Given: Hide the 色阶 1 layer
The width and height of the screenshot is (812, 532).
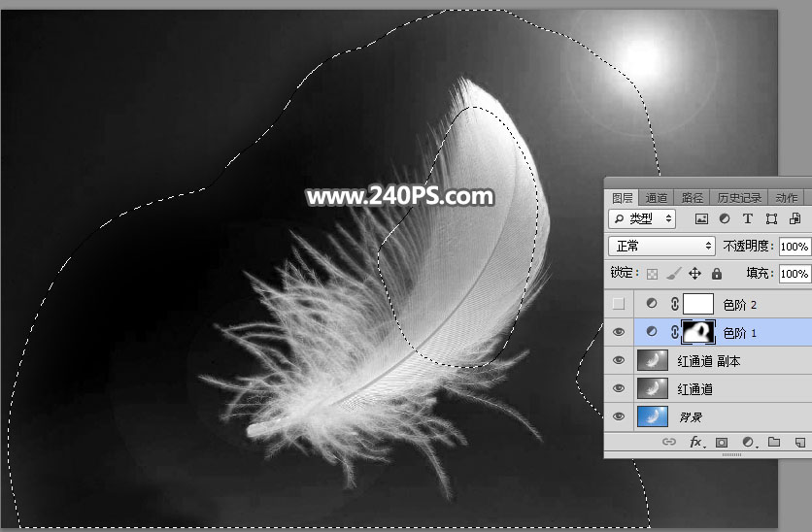Looking at the screenshot, I should 619,332.
